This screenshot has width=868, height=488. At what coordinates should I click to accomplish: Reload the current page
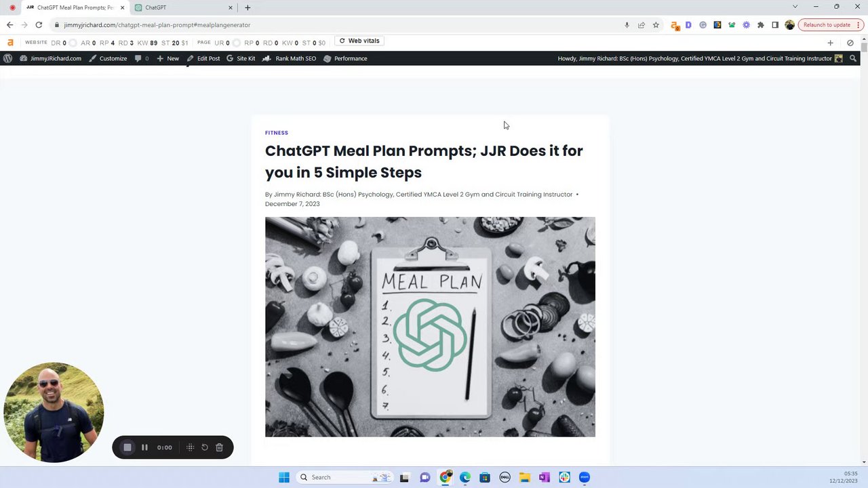tap(39, 25)
